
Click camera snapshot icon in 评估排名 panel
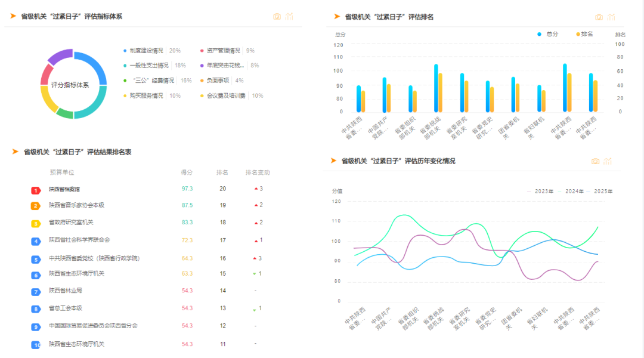pos(599,17)
